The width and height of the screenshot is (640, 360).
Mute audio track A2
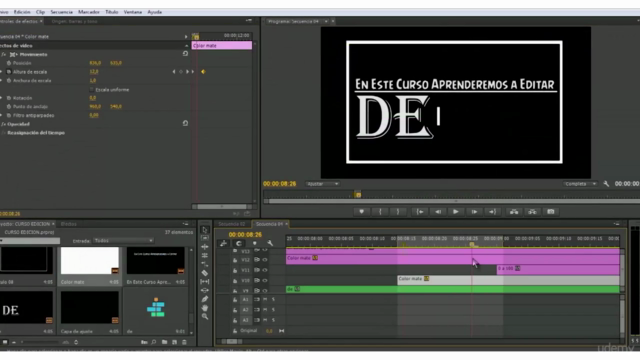[265, 310]
